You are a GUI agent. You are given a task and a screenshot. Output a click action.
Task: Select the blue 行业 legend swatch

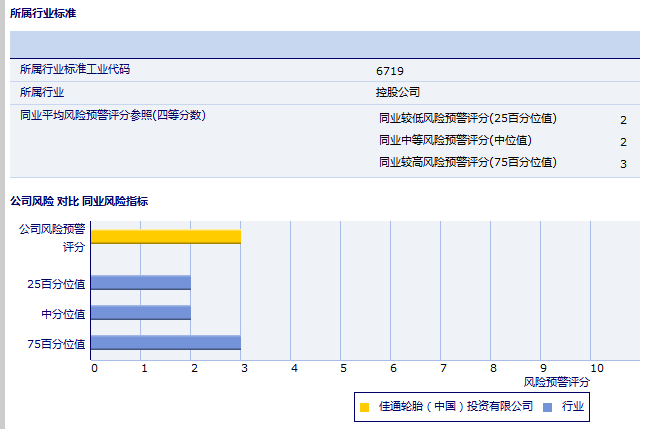point(547,407)
